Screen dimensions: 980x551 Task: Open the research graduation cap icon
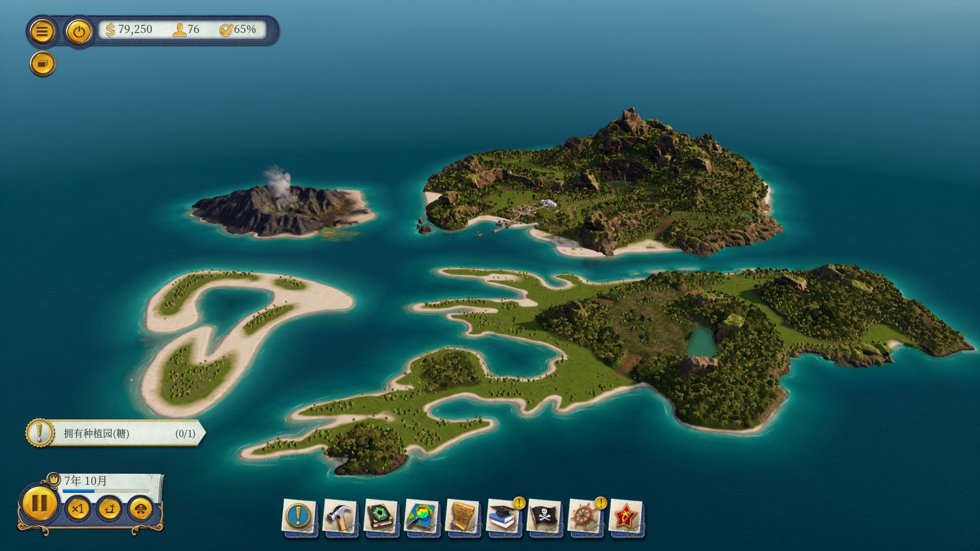coord(504,517)
